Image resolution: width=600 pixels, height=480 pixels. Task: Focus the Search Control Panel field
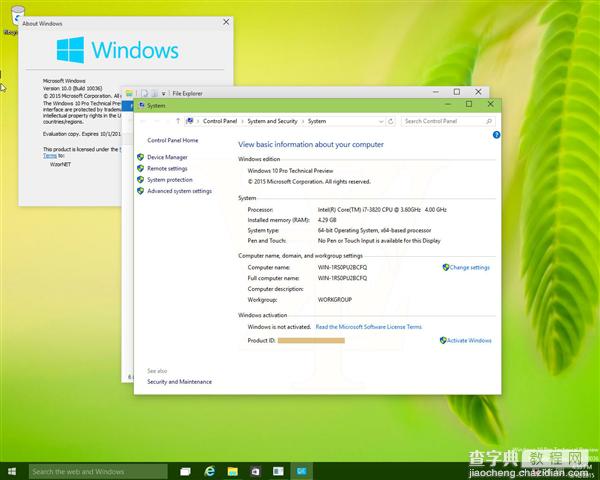448,121
